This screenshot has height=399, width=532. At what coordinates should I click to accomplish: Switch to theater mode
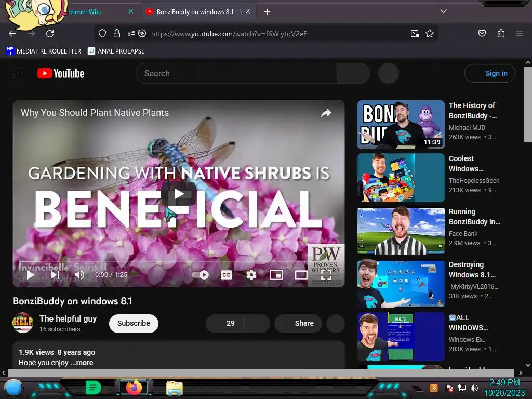coord(301,275)
